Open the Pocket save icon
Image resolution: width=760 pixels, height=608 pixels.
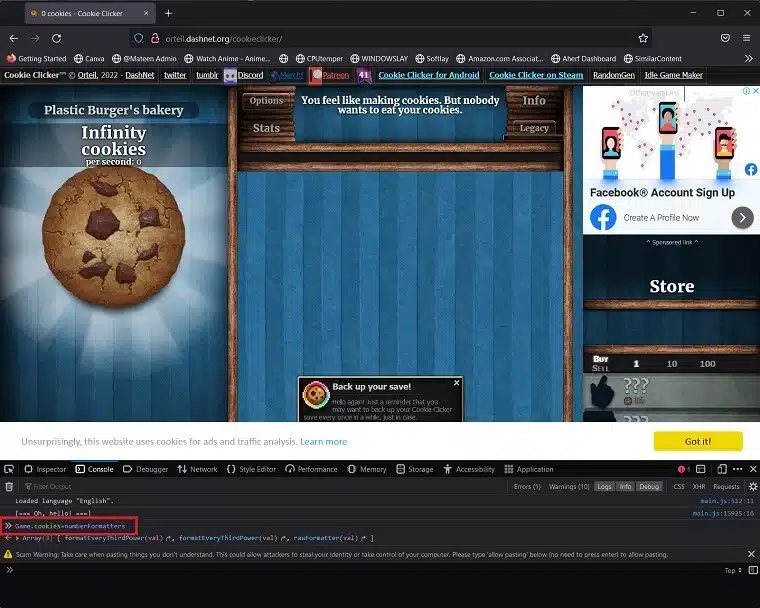tap(725, 38)
